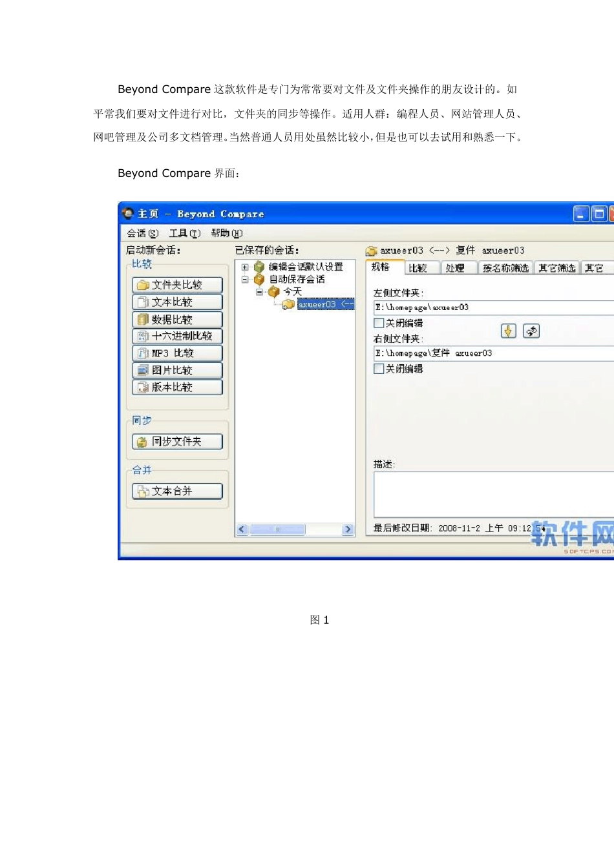Viewport: 614px width, 868px height.
Task: Click the copy-left-path-down arrow icon
Action: click(x=509, y=331)
